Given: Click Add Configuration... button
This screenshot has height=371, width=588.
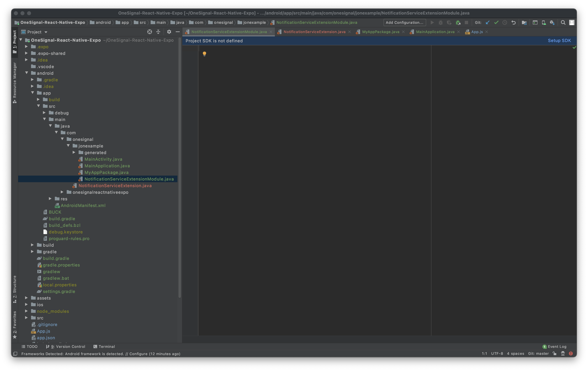Looking at the screenshot, I should coord(404,22).
